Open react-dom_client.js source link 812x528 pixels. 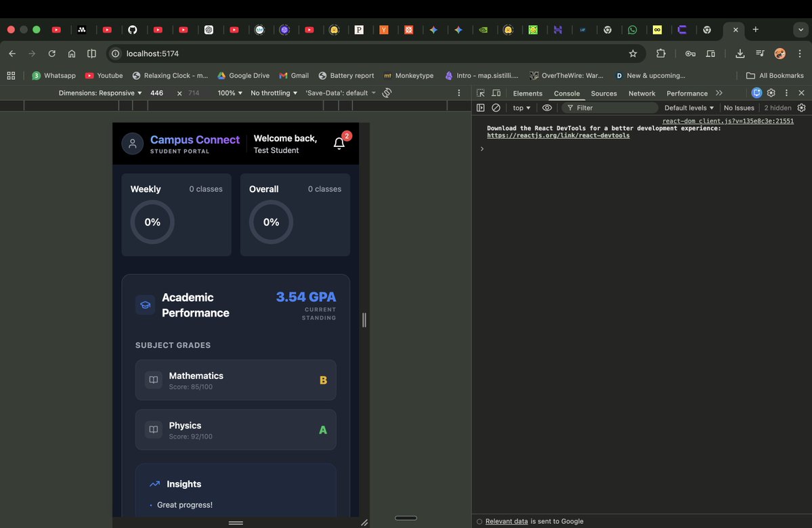[x=727, y=121]
